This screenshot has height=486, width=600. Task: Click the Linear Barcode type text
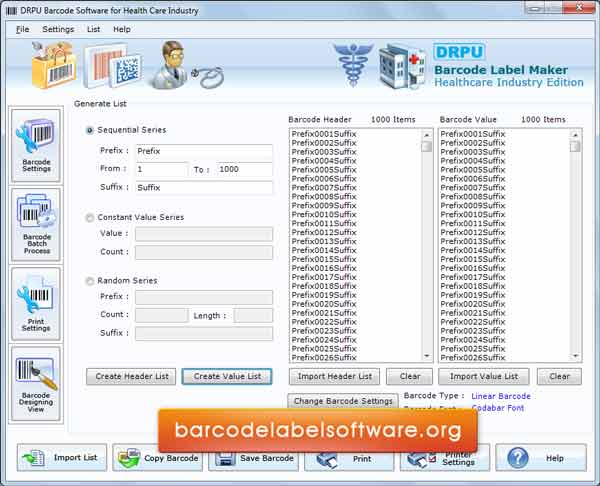click(501, 396)
